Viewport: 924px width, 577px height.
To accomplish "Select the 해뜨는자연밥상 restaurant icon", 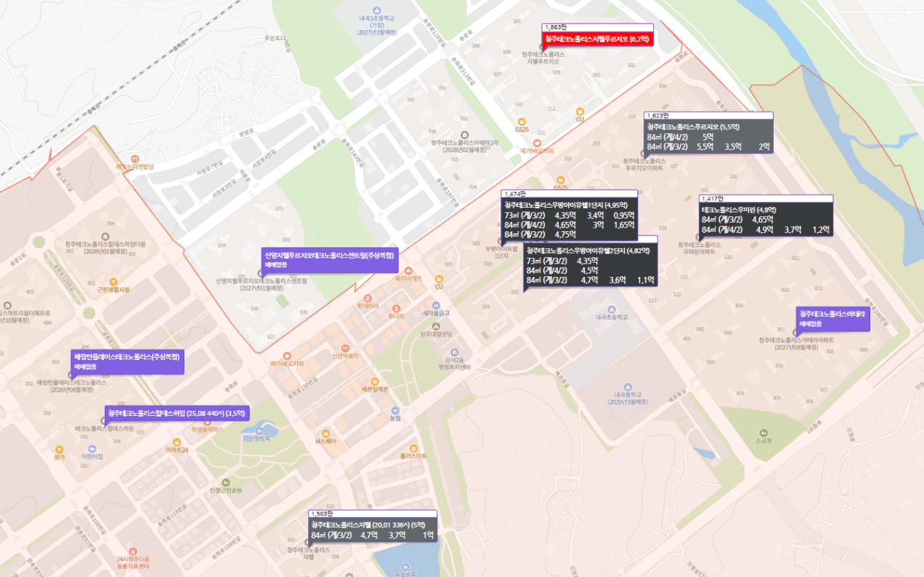I will pyautogui.click(x=135, y=157).
